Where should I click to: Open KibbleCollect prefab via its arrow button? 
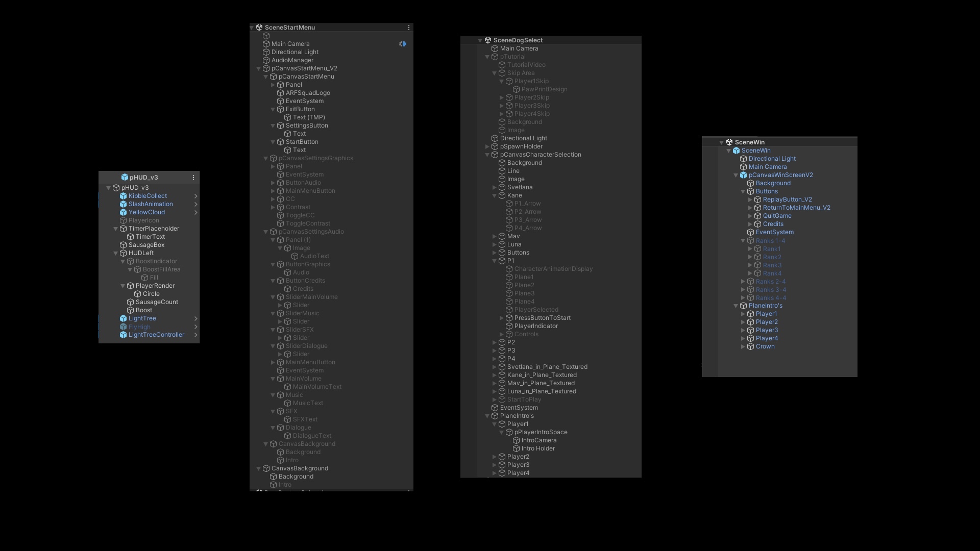[196, 195]
